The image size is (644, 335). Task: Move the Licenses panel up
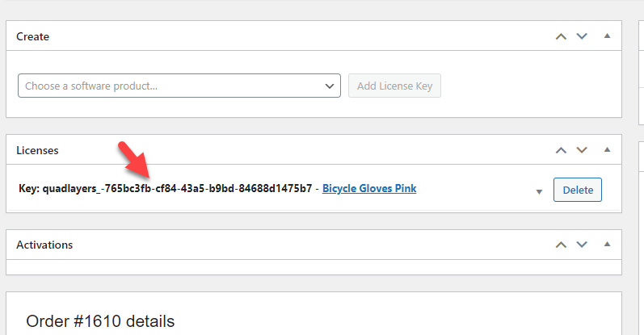(x=561, y=150)
